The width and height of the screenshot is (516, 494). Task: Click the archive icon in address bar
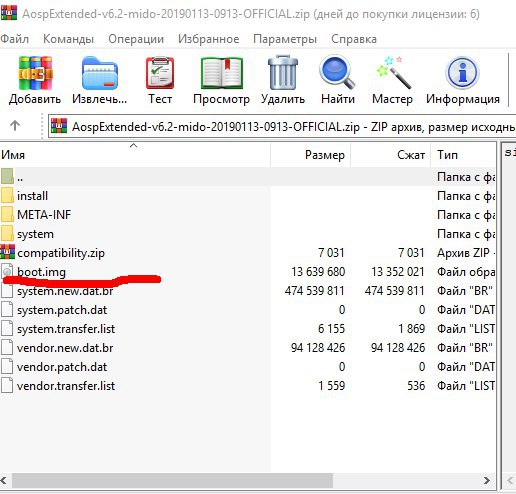59,126
